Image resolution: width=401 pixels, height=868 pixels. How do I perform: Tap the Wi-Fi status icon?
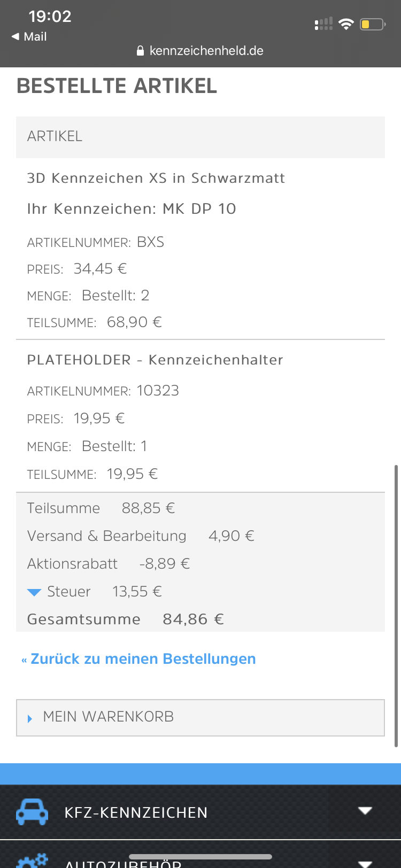(346, 24)
